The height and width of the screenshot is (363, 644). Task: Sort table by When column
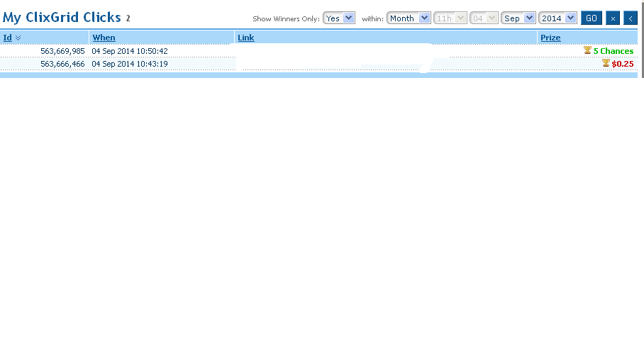104,38
